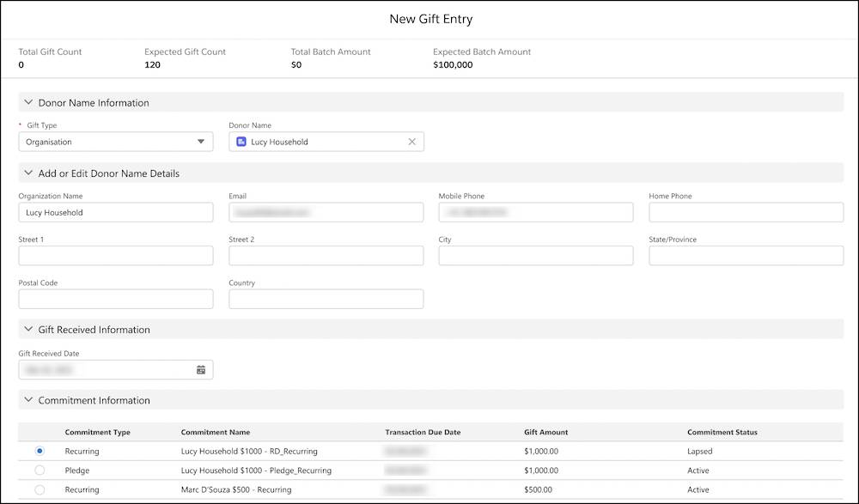Click the New Gift Entry title

[430, 19]
